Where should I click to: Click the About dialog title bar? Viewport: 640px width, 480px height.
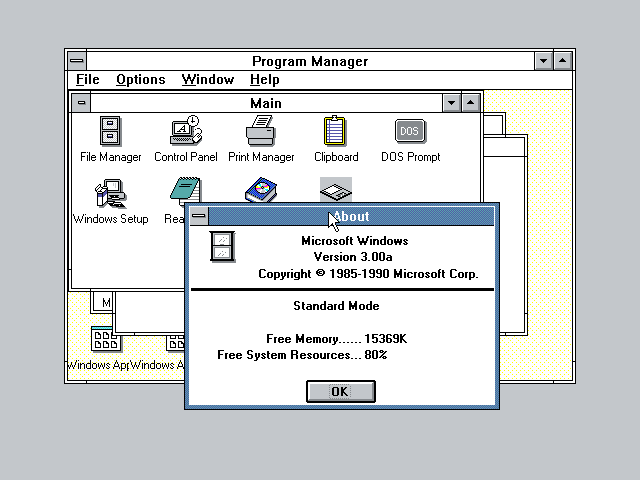pyautogui.click(x=351, y=216)
